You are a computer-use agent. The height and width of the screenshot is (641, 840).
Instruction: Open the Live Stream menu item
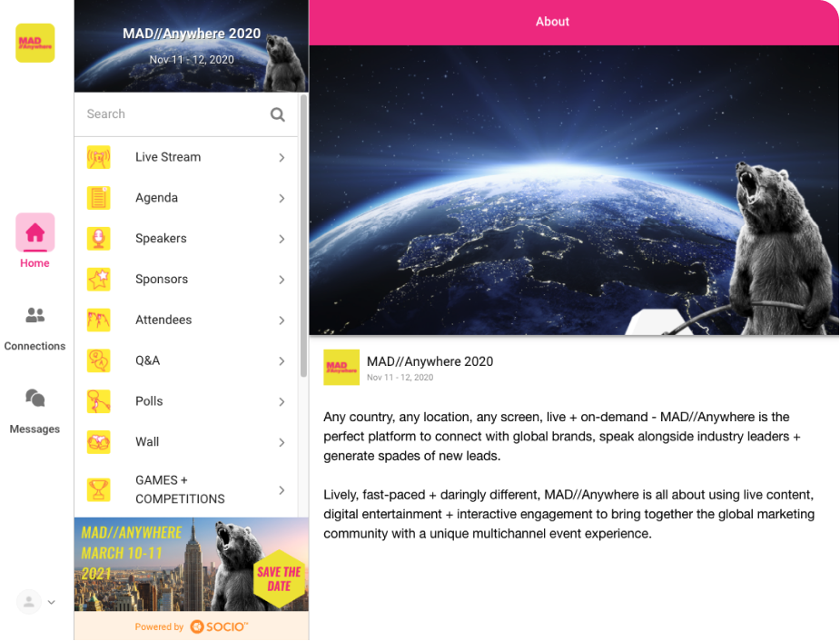pyautogui.click(x=186, y=157)
